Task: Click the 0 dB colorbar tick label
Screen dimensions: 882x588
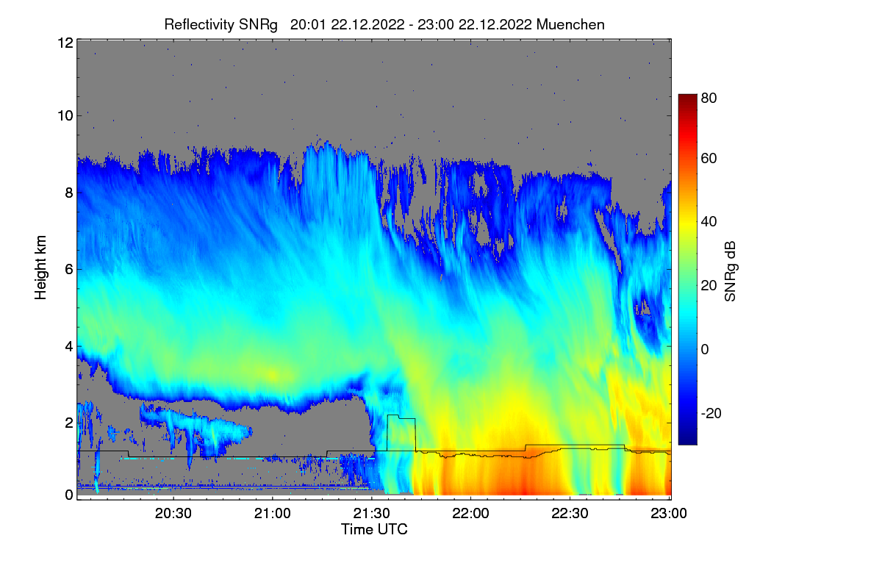Action: (705, 349)
